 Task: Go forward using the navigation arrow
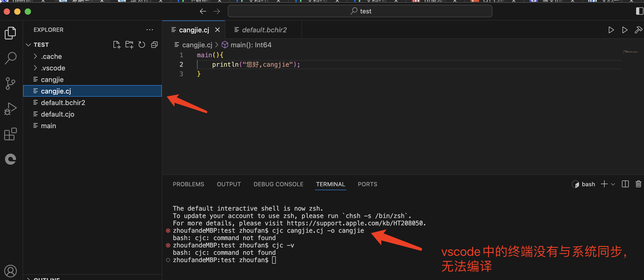point(217,11)
